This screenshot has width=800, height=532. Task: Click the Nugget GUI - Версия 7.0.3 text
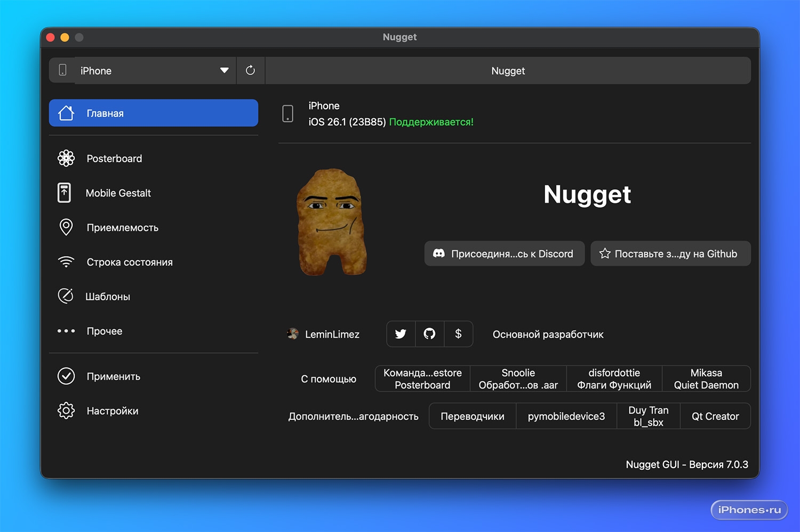687,464
